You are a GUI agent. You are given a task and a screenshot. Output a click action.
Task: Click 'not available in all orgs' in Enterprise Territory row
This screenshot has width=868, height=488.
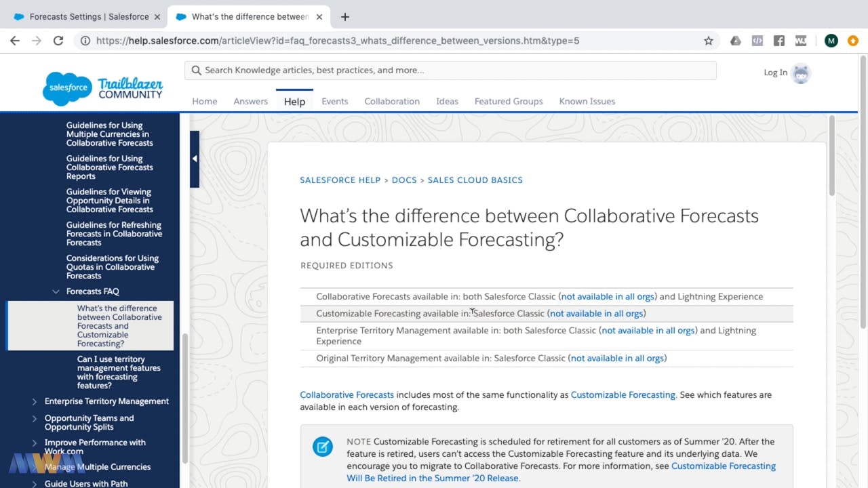click(x=648, y=331)
